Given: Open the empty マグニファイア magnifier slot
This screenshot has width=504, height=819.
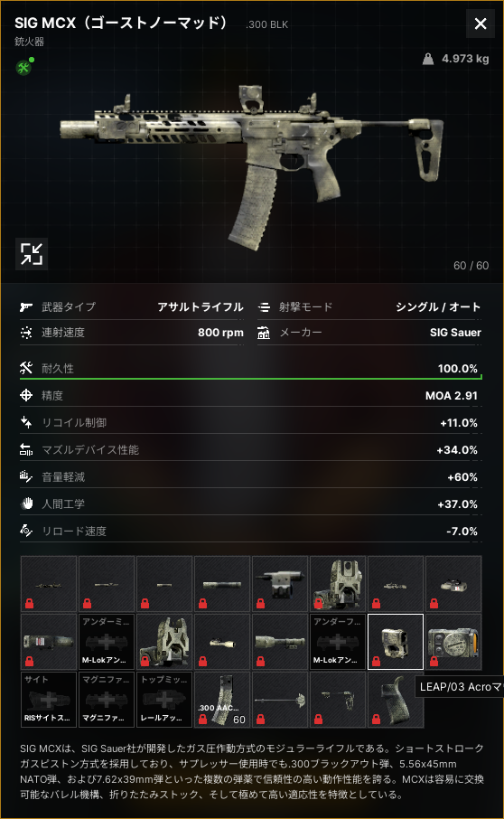Looking at the screenshot, I should point(107,700).
